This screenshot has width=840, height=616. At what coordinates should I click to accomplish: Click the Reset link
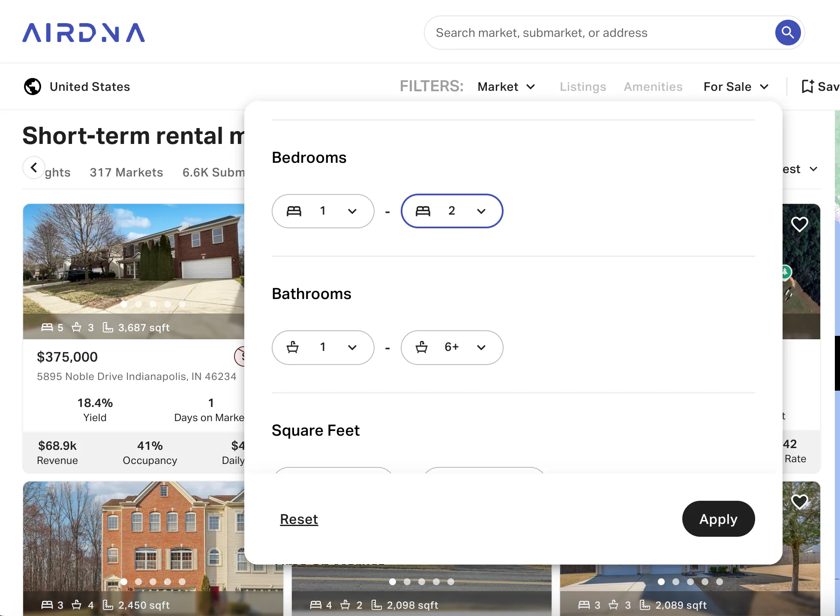[299, 519]
